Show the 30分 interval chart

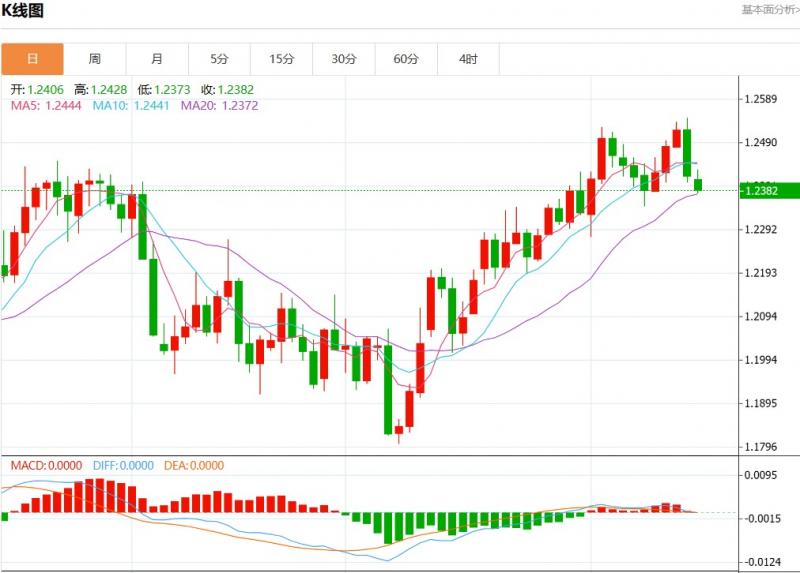tap(344, 59)
